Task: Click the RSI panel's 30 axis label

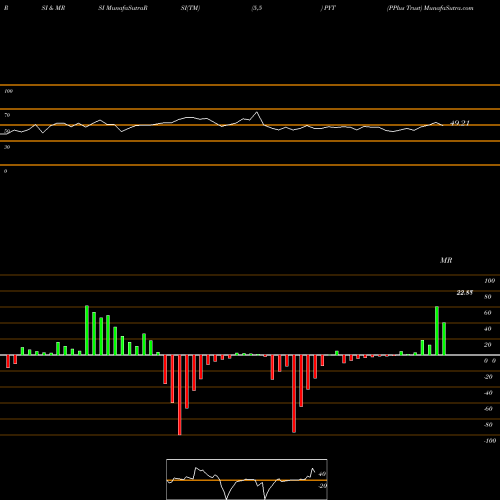Action: (7, 147)
